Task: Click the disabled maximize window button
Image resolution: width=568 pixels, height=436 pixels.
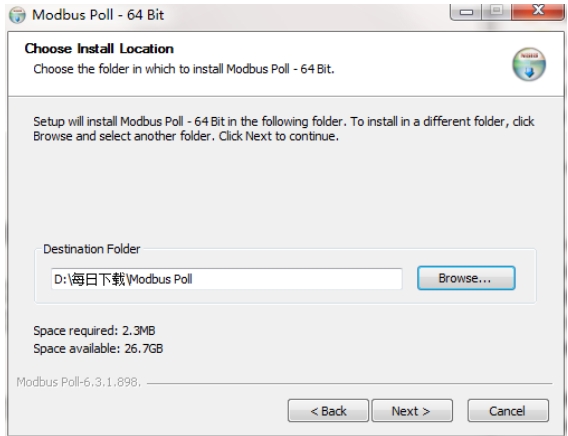Action: pyautogui.click(x=496, y=11)
